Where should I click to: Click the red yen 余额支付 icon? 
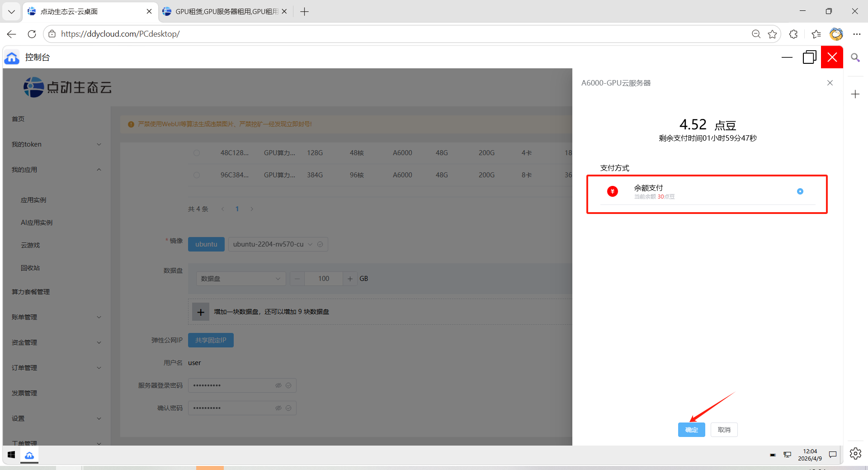612,191
